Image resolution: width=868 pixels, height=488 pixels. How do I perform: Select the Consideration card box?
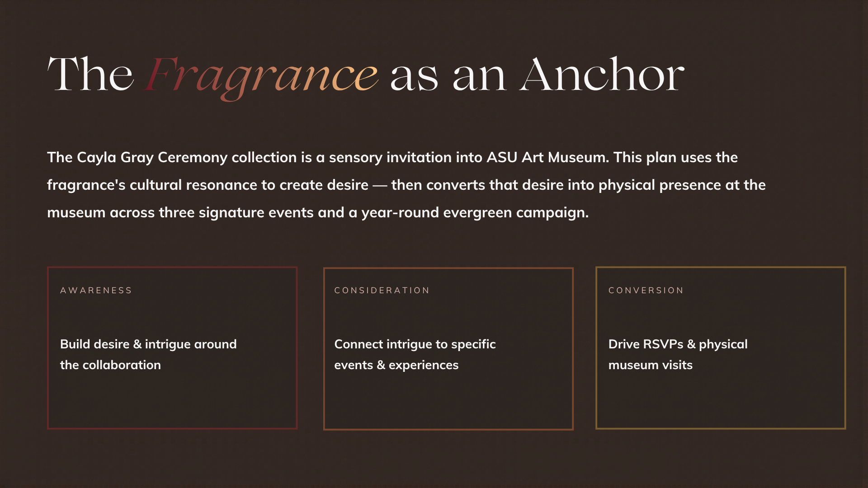pyautogui.click(x=448, y=348)
